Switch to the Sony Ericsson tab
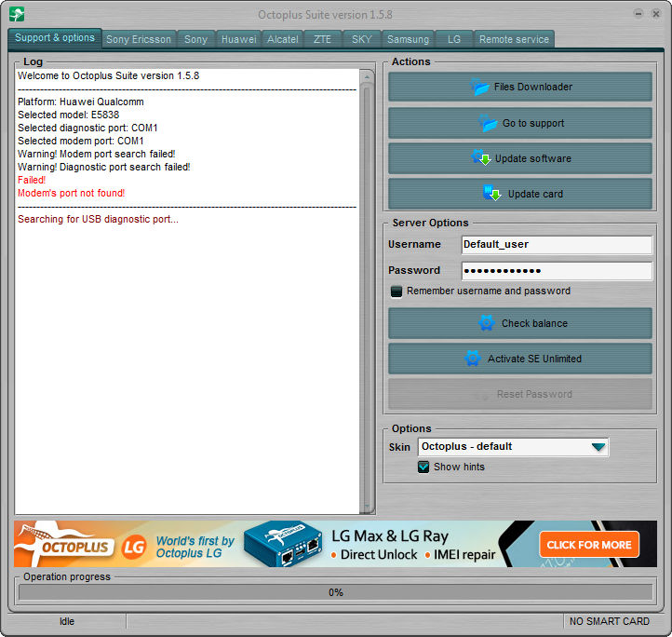Screen dimensions: 672x637 [139, 39]
